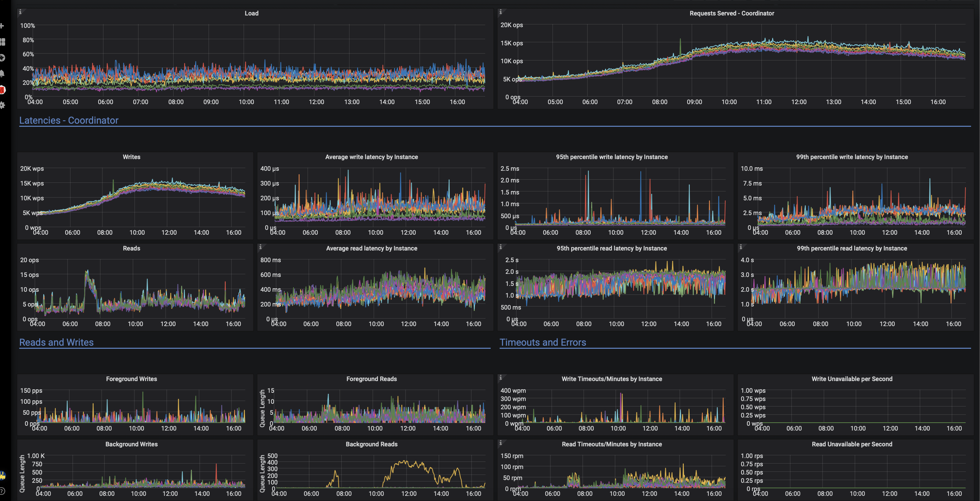Open 99th percentile write latency panel menu
The image size is (980, 501).
tap(852, 157)
